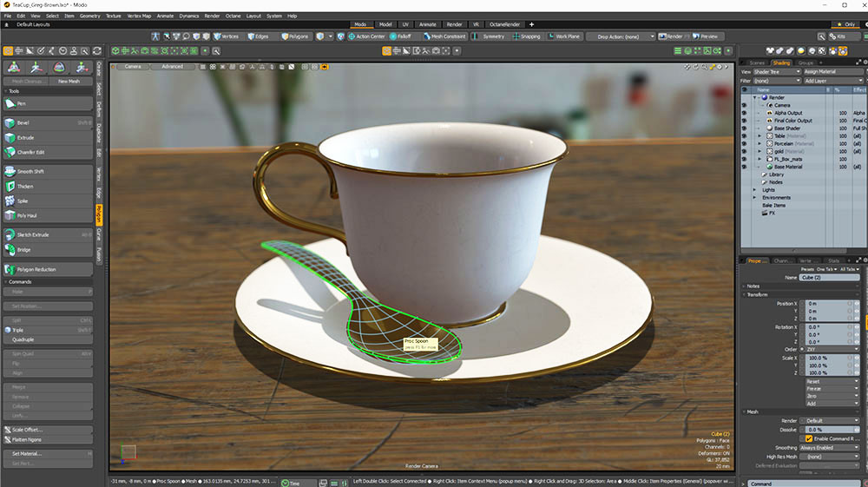This screenshot has width=868, height=487.
Task: Open the Add Layer dropdown
Action: (x=833, y=81)
